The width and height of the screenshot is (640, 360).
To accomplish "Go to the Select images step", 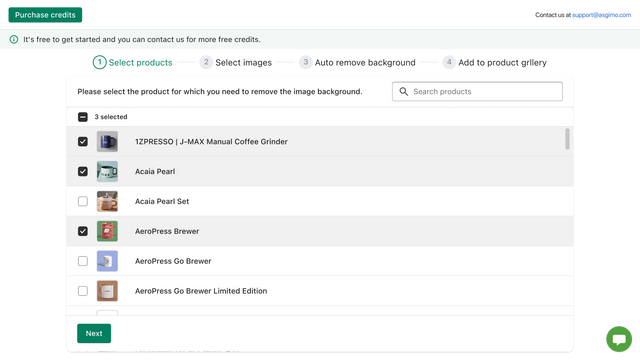I will click(236, 62).
